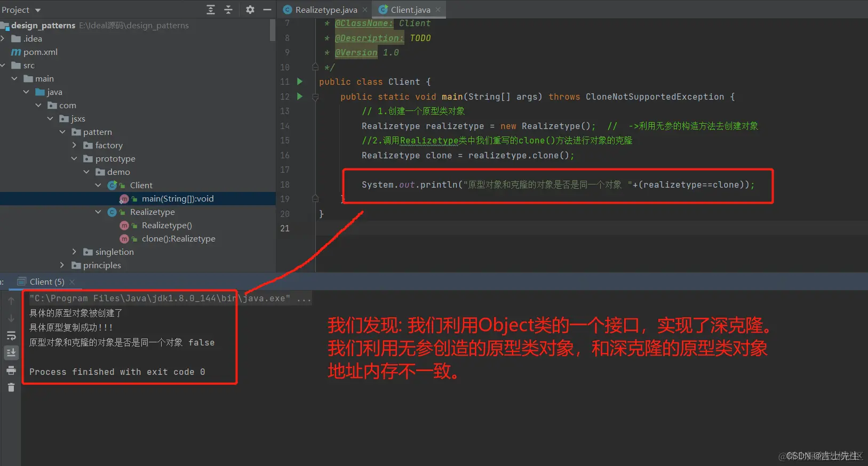Click the System.out.println statement on line 18

[558, 184]
